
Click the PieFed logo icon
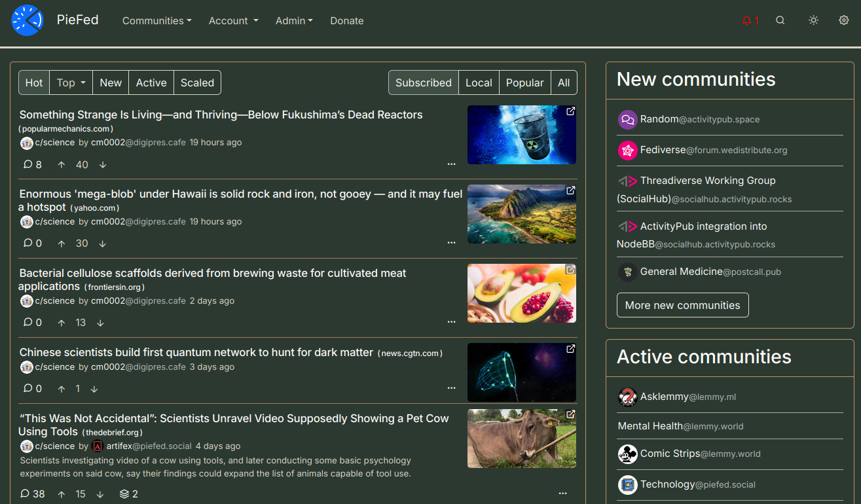(27, 20)
